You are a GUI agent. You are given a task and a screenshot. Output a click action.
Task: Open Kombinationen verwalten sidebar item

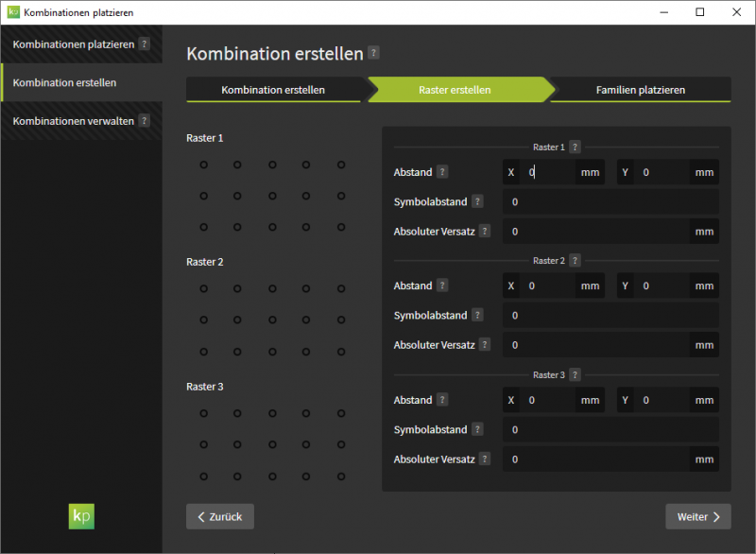click(74, 121)
